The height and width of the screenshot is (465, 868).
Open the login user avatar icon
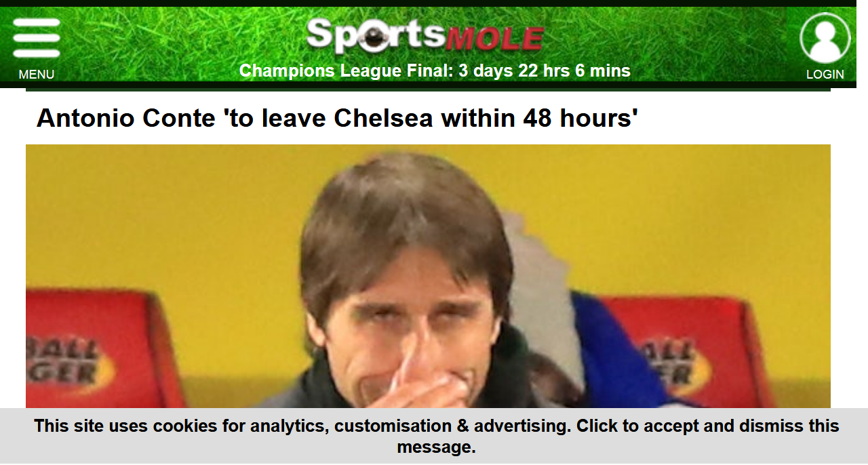[825, 38]
